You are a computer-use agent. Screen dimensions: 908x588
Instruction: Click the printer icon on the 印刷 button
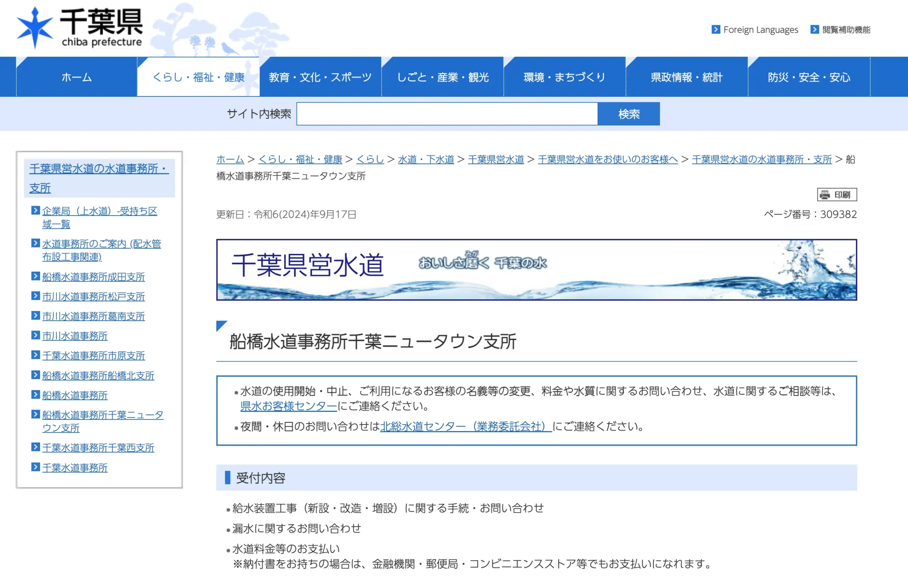click(x=824, y=195)
